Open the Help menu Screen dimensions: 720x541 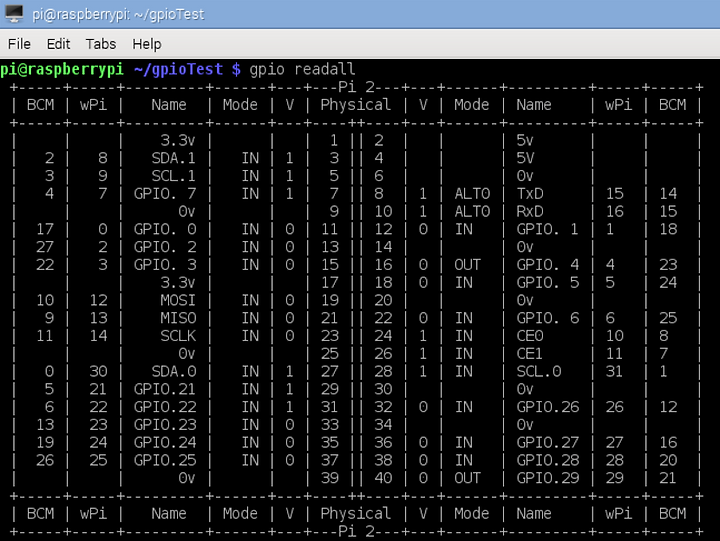point(147,44)
